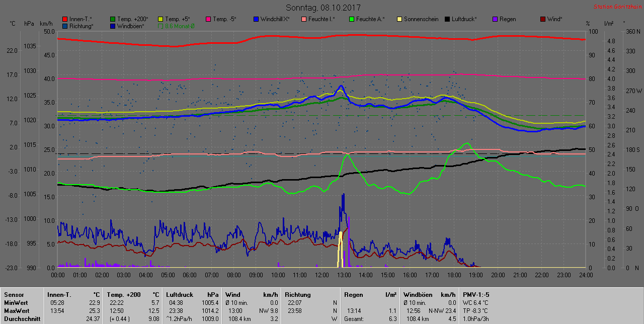Click the red Station Göritzhain label
Viewport: 644px width, 324px height.
[617, 7]
